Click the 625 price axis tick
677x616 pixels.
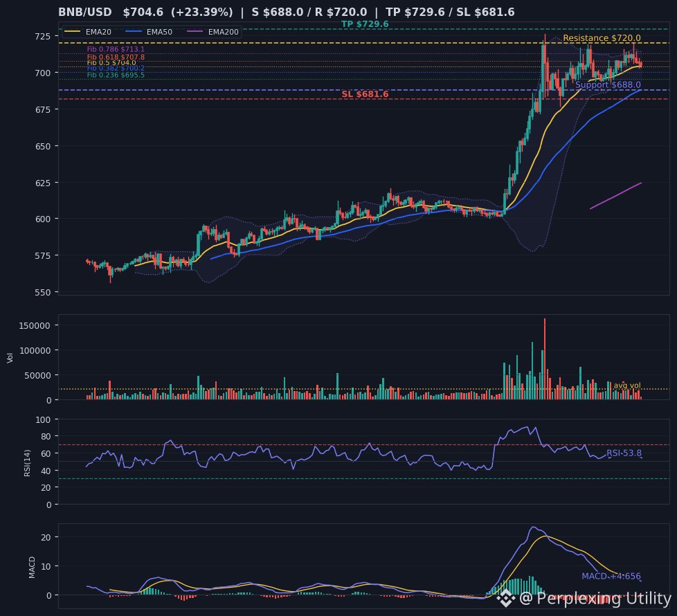43,183
